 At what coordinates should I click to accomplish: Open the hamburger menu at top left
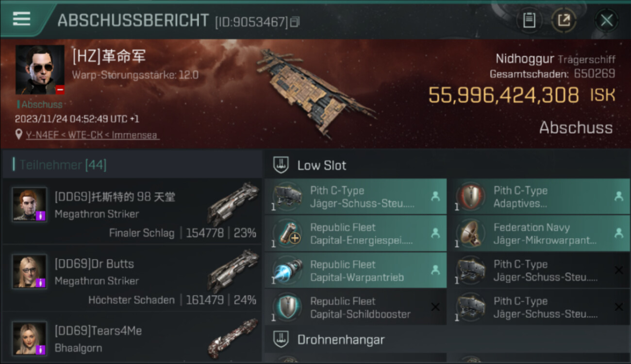coord(21,19)
